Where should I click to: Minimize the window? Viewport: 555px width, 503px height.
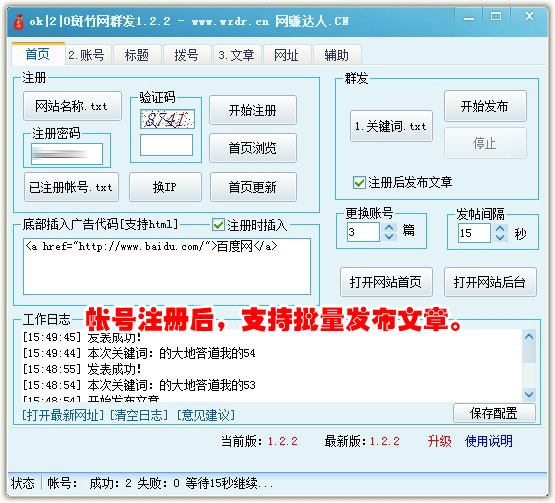pos(469,18)
